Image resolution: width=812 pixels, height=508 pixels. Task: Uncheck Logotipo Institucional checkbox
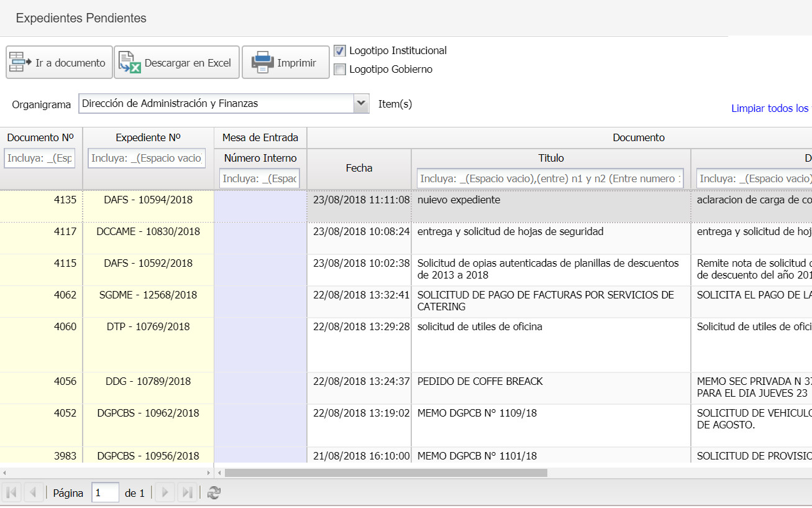pyautogui.click(x=340, y=51)
